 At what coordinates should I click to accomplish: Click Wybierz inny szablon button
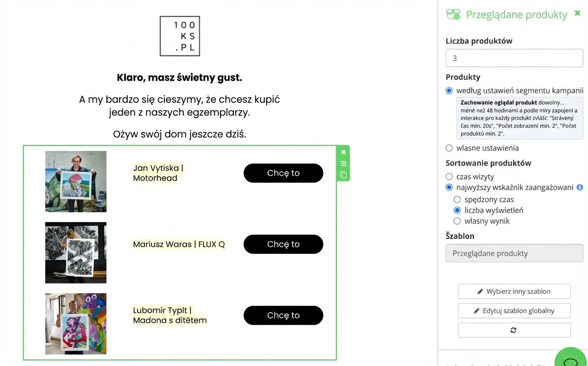(x=514, y=292)
